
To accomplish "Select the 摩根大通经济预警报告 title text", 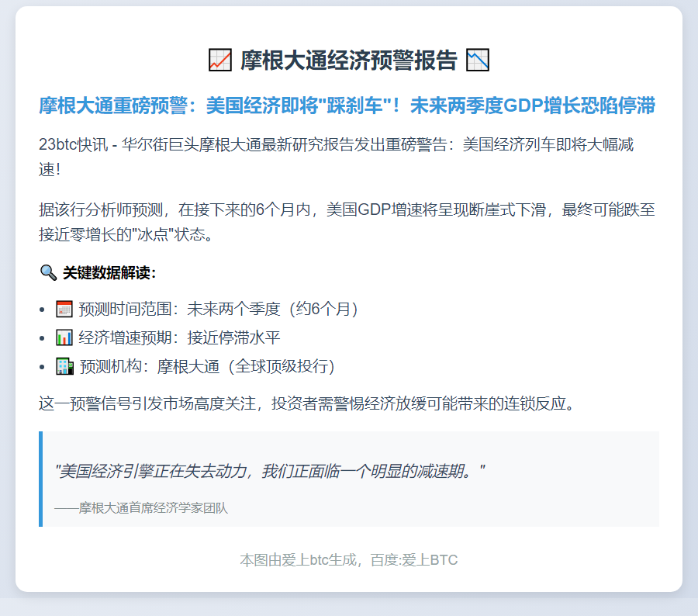I will click(x=348, y=60).
